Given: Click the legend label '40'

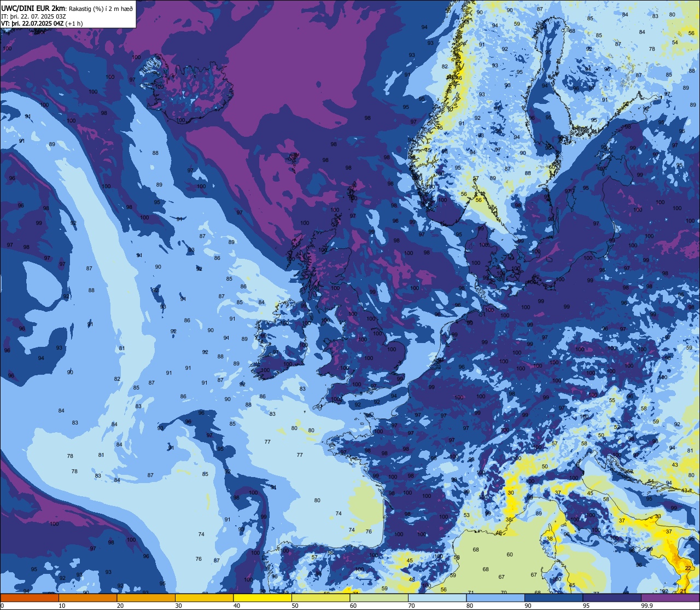Looking at the screenshot, I should [x=237, y=606].
